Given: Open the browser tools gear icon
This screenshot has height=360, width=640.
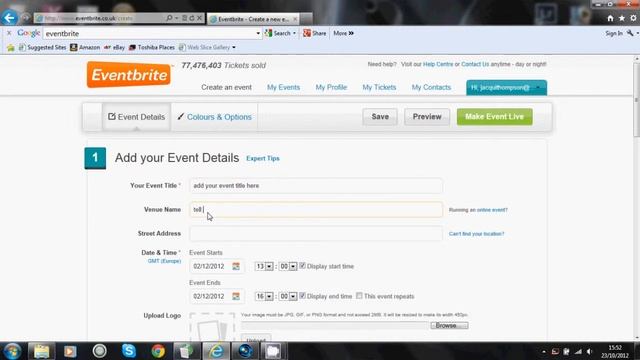Looking at the screenshot, I should coord(633,18).
